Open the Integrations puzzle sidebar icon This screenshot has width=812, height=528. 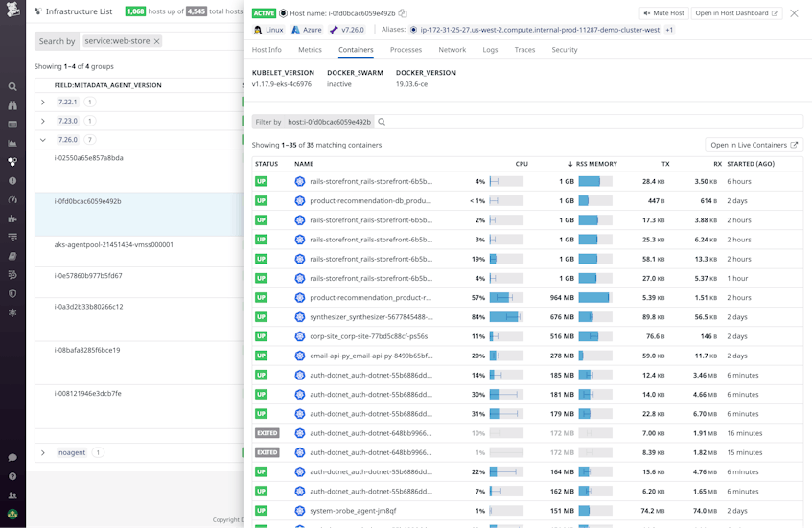tap(12, 218)
